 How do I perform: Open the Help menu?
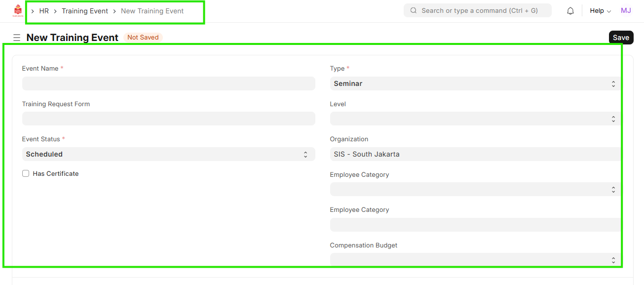pyautogui.click(x=600, y=11)
